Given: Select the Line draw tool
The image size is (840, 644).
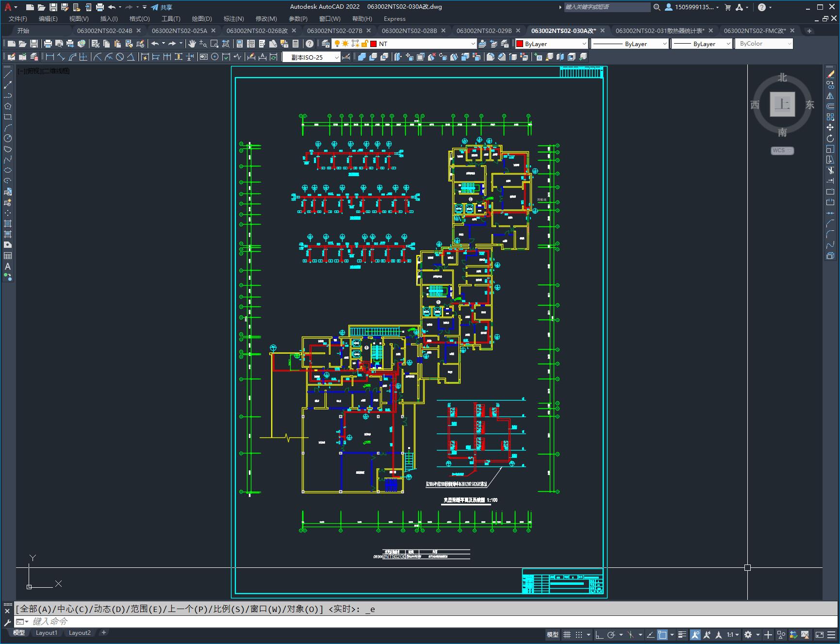Looking at the screenshot, I should pos(8,74).
